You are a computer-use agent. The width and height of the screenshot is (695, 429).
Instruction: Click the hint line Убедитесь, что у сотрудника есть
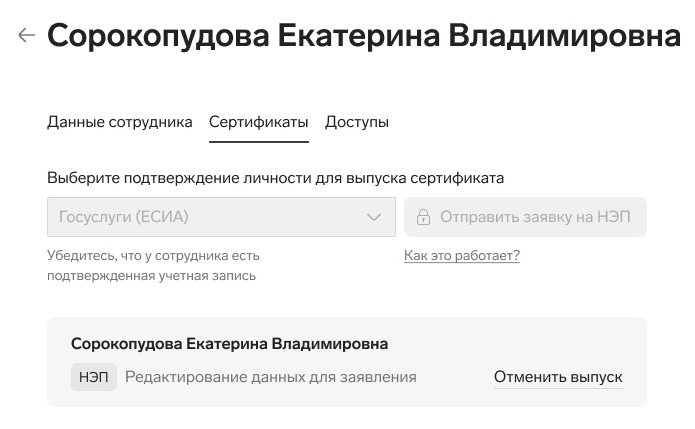pos(153,256)
